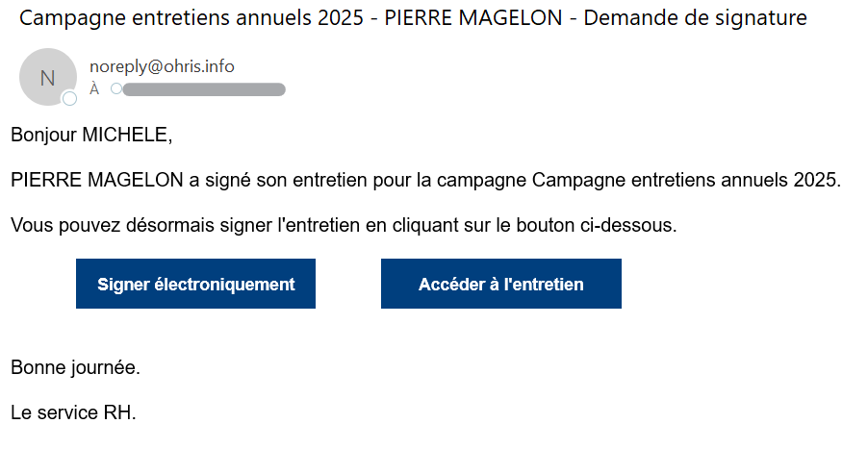Image resolution: width=868 pixels, height=449 pixels.
Task: Click the sender avatar with letter N
Action: pos(47,76)
